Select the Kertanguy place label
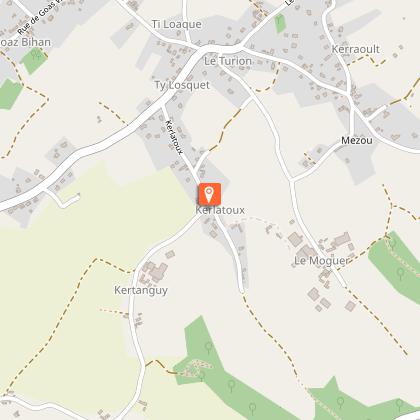 (x=141, y=290)
